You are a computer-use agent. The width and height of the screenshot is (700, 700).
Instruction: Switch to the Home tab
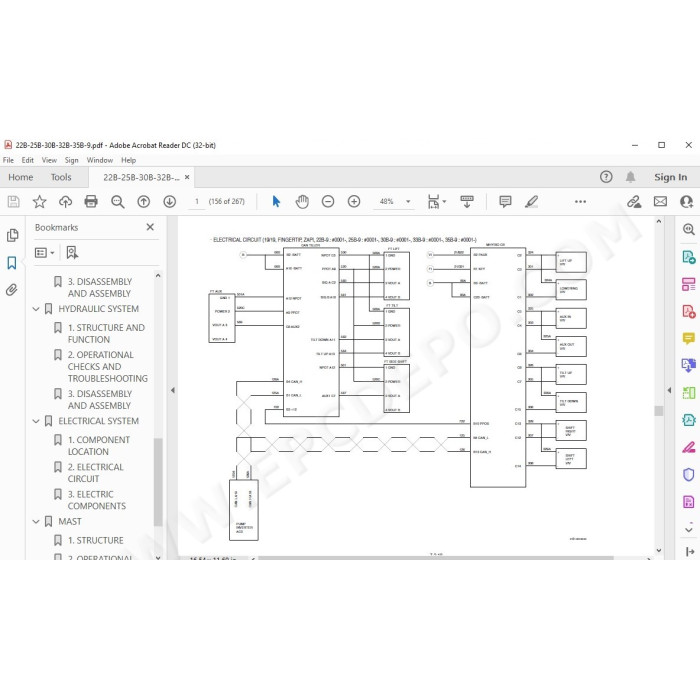21,177
